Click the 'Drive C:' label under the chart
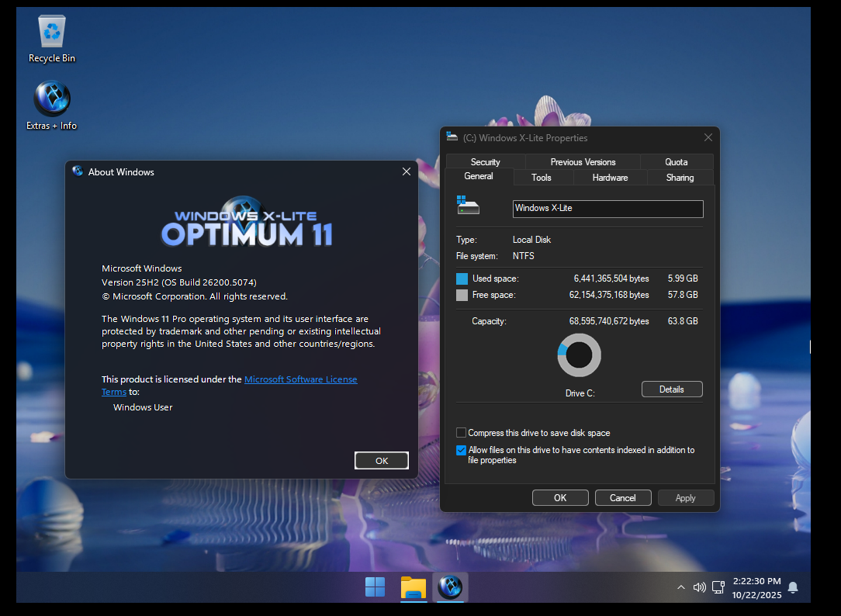This screenshot has height=616, width=841. click(x=580, y=393)
